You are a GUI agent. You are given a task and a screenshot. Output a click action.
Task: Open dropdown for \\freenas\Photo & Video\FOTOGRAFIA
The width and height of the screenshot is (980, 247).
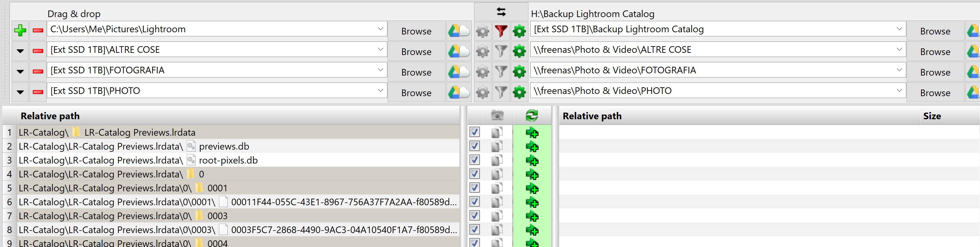pyautogui.click(x=899, y=70)
